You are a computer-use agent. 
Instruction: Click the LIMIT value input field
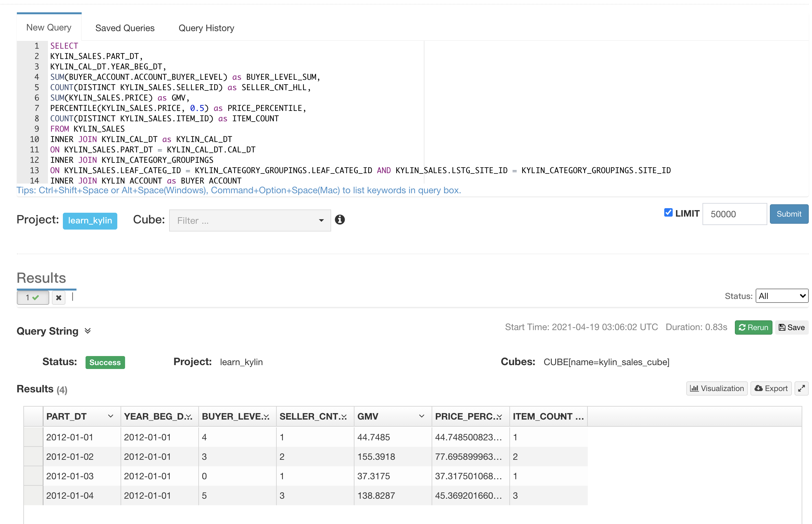click(x=734, y=214)
